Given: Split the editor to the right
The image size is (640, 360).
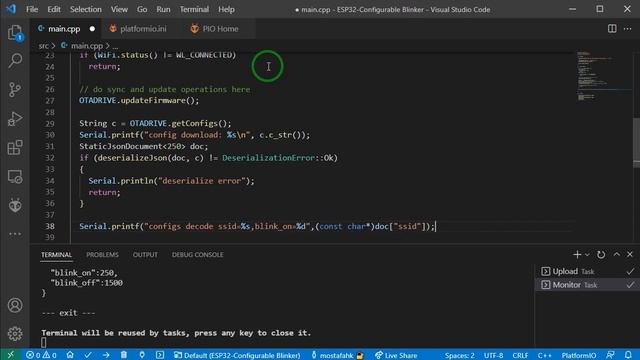Looking at the screenshot, I should click(612, 29).
